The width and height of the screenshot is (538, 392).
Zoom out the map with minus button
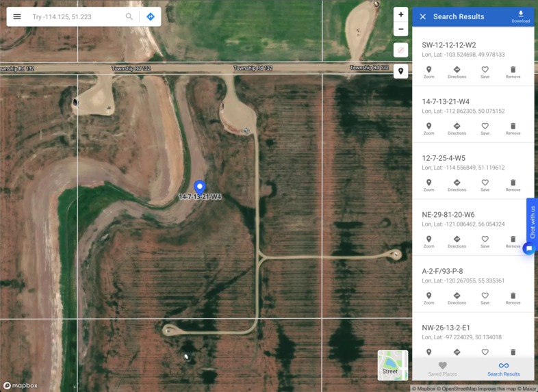coord(400,29)
